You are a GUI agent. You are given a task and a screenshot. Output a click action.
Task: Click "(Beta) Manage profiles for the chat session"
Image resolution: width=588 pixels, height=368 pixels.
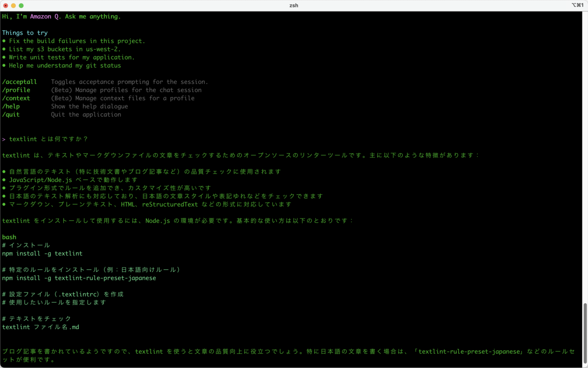126,90
